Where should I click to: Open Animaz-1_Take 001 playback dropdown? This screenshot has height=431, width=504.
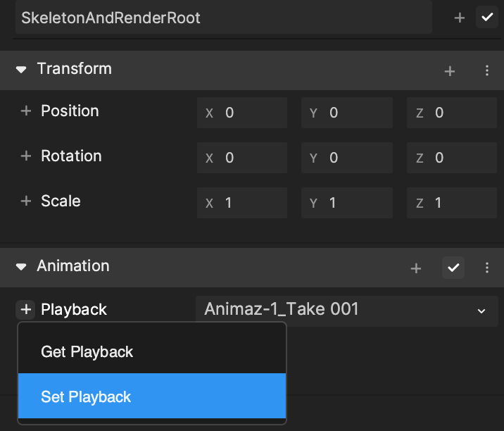pos(347,310)
